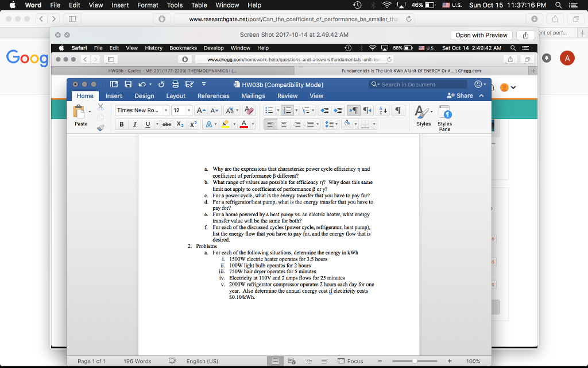This screenshot has height=368, width=588.
Task: Apply subscript formatting
Action: point(180,124)
